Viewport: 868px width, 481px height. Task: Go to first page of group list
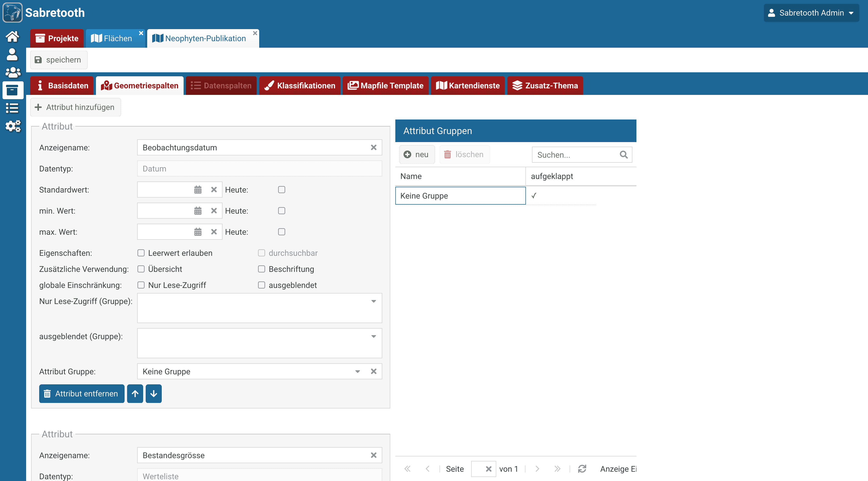tap(407, 469)
